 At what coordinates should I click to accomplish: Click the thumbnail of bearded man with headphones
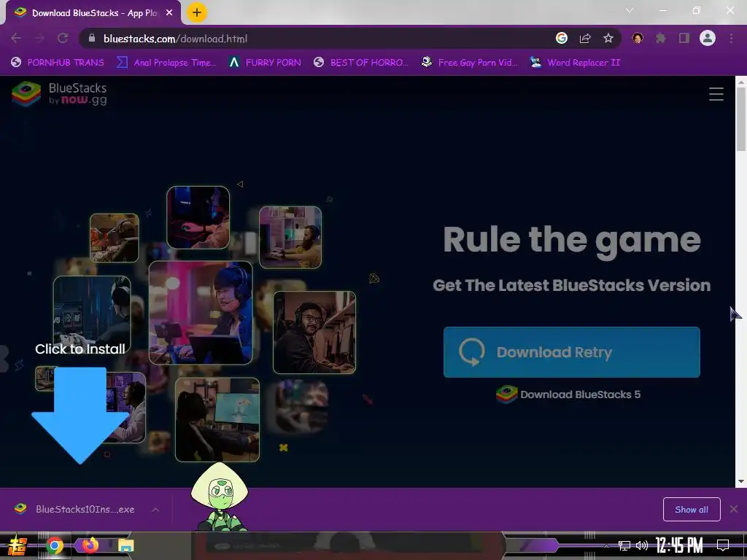click(314, 332)
